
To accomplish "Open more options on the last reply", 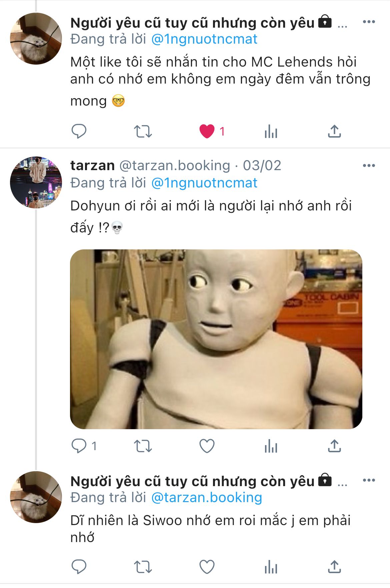I will point(369,480).
